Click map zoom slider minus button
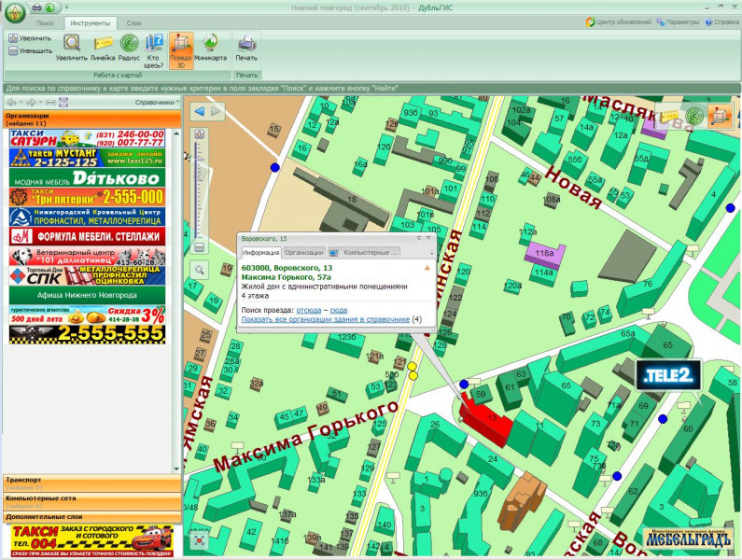The image size is (742, 560). pyautogui.click(x=199, y=247)
